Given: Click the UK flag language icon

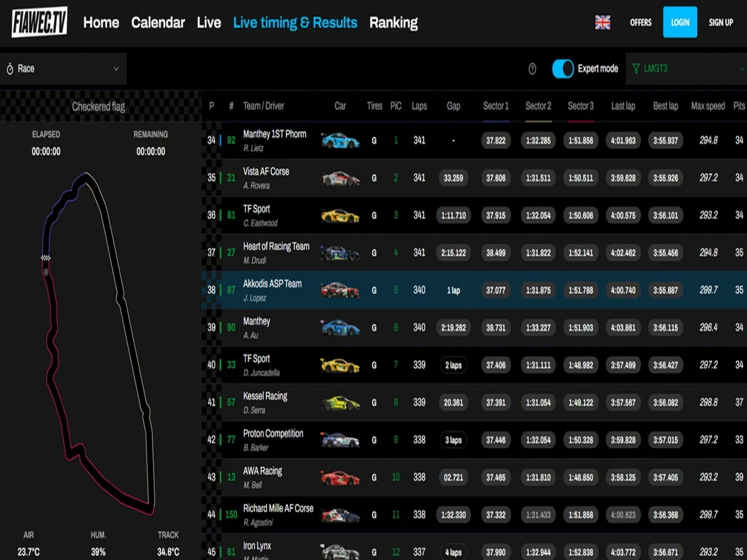Looking at the screenshot, I should click(x=603, y=22).
